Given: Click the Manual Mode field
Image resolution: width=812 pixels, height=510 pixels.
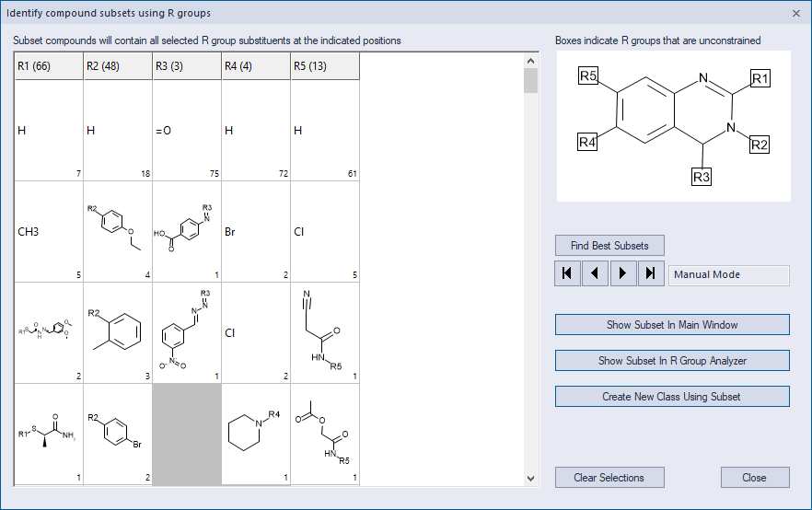Looking at the screenshot, I should click(x=729, y=275).
